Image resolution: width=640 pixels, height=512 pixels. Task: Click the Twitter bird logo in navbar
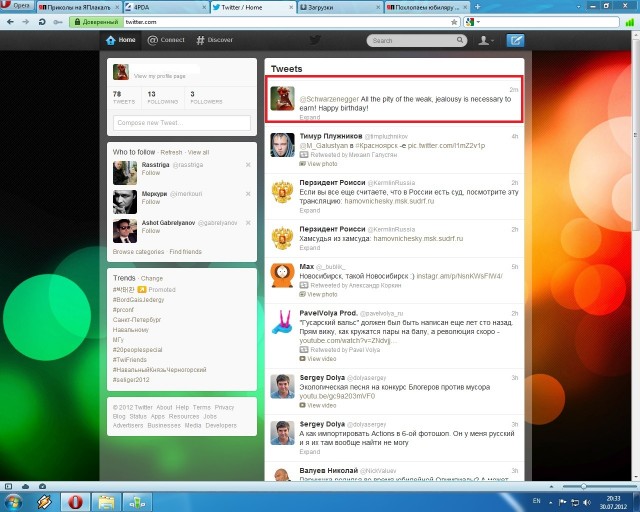(315, 40)
